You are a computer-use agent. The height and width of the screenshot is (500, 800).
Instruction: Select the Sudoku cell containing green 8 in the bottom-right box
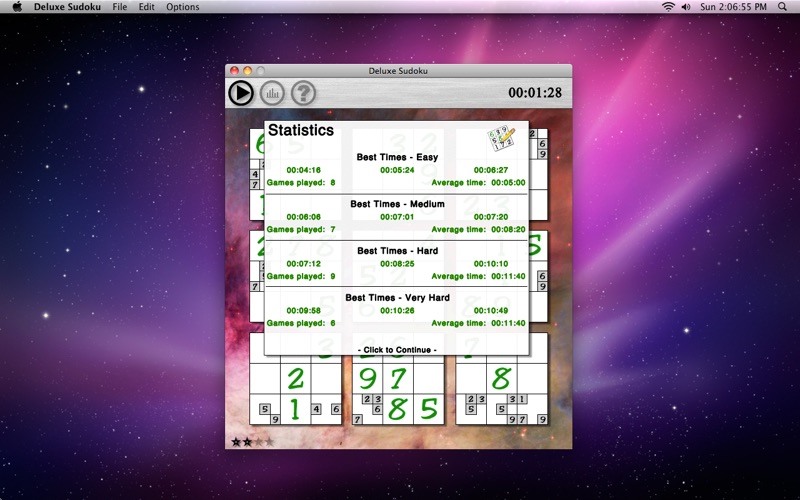point(502,379)
